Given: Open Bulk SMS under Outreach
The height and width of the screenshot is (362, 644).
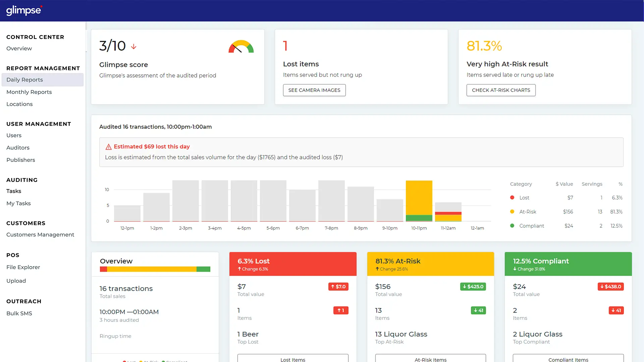Looking at the screenshot, I should click(x=19, y=313).
